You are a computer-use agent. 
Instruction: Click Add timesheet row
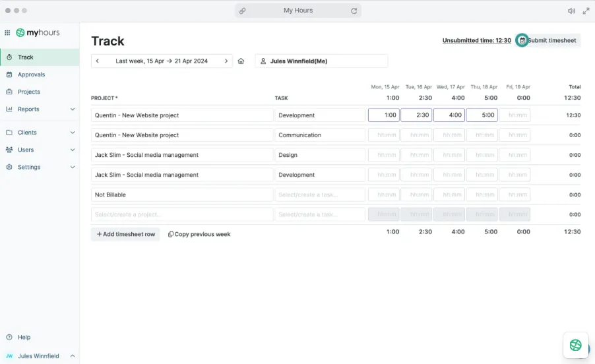pyautogui.click(x=125, y=234)
